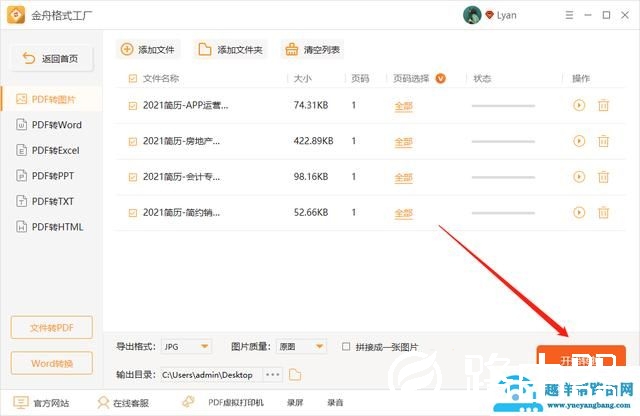Image resolution: width=640 pixels, height=416 pixels.
Task: Switch to PDF转HTML conversion
Action: (51, 227)
